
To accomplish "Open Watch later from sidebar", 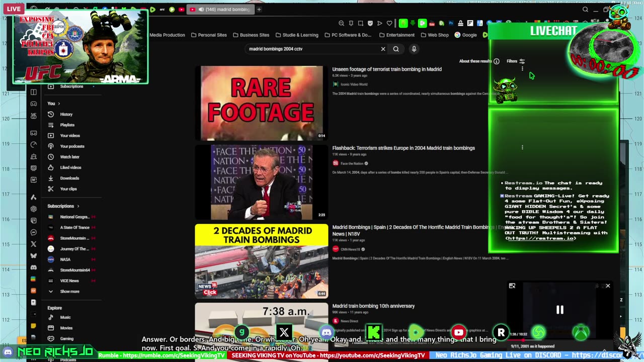I will 69,157.
